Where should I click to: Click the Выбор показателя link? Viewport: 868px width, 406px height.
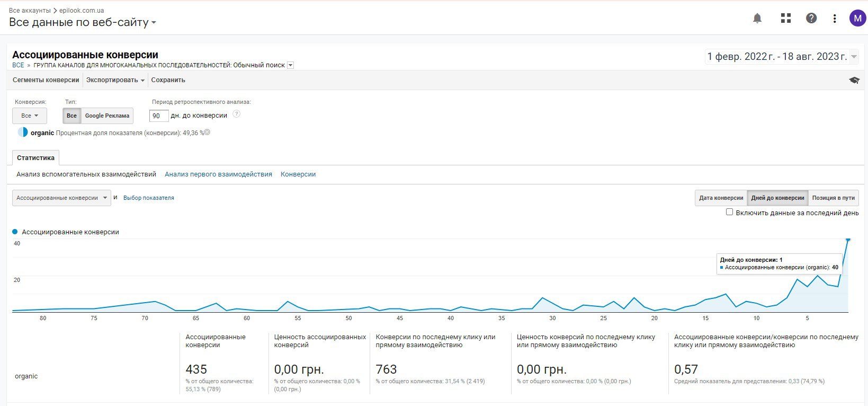coord(148,198)
